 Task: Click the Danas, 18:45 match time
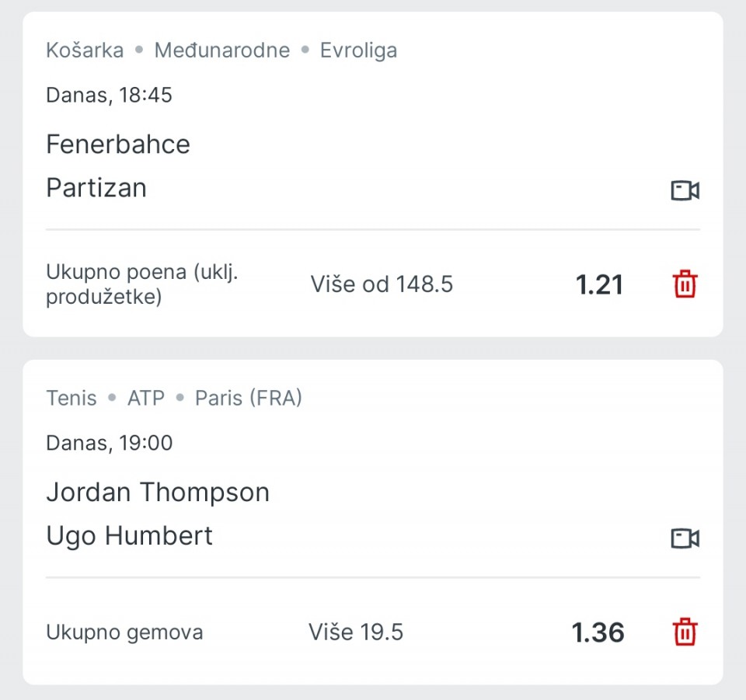(x=109, y=96)
